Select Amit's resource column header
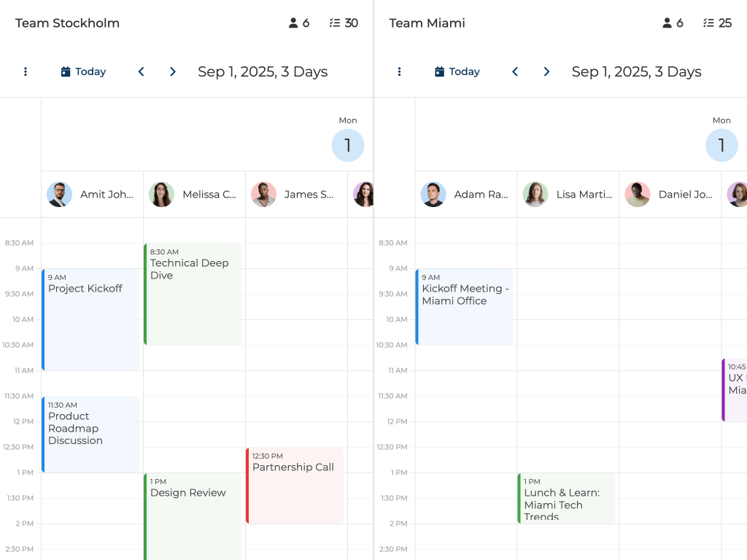This screenshot has height=560, width=747. click(92, 195)
